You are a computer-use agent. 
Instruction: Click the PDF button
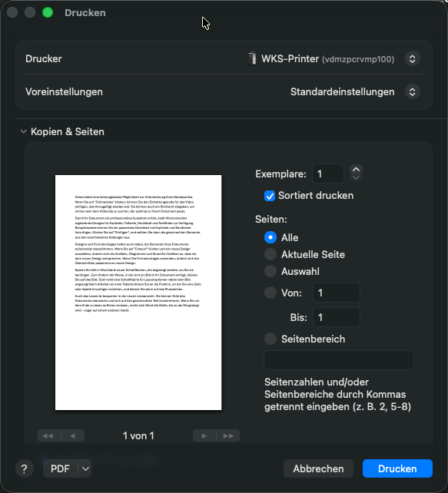tap(60, 468)
